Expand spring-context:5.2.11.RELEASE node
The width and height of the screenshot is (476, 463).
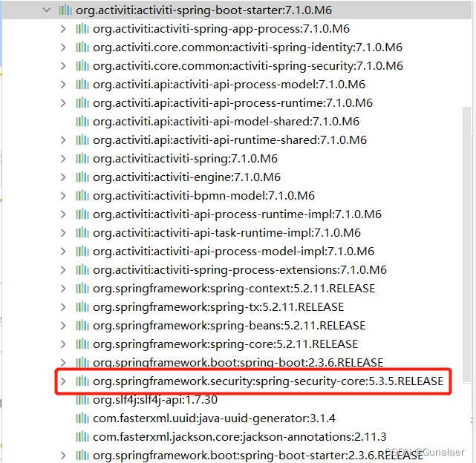click(63, 288)
